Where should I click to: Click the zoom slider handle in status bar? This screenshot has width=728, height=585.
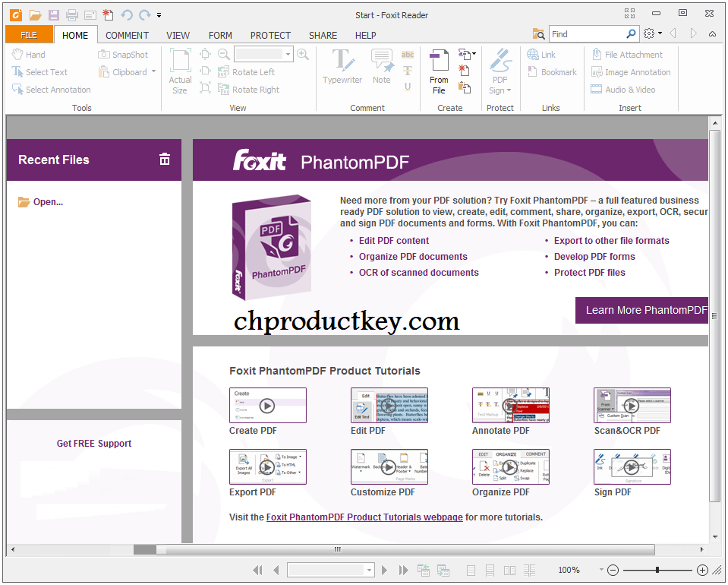click(657, 570)
